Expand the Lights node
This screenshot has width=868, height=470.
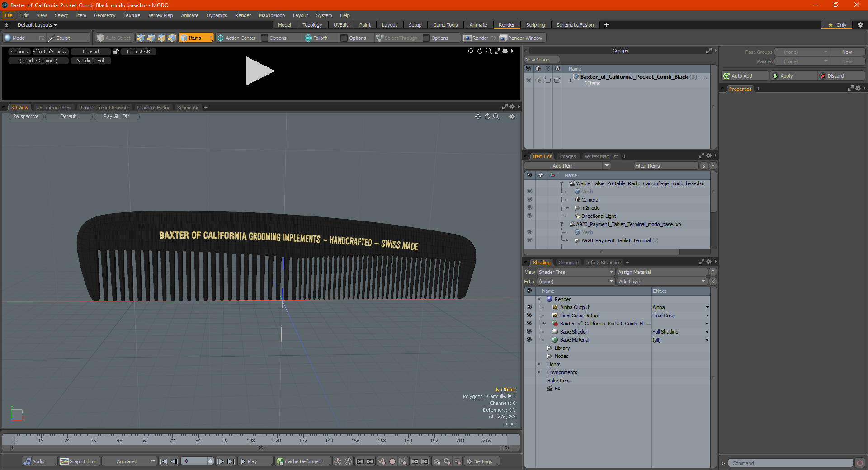pyautogui.click(x=539, y=364)
